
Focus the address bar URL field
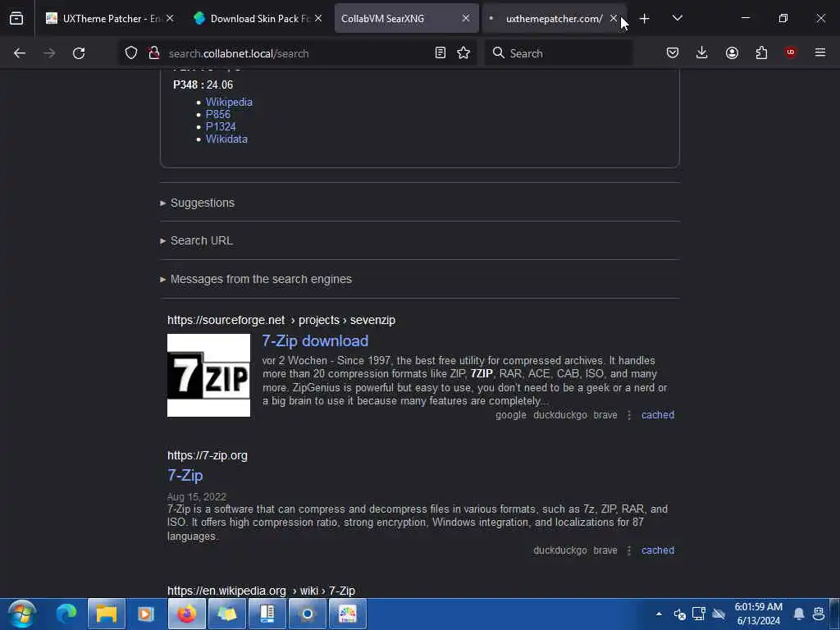(x=297, y=53)
